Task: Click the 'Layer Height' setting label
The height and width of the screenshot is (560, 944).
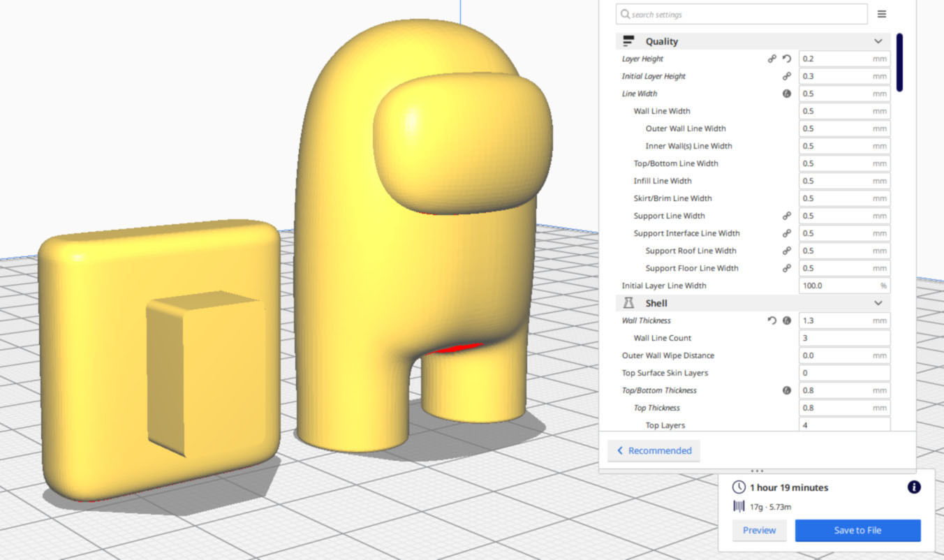Action: click(642, 59)
